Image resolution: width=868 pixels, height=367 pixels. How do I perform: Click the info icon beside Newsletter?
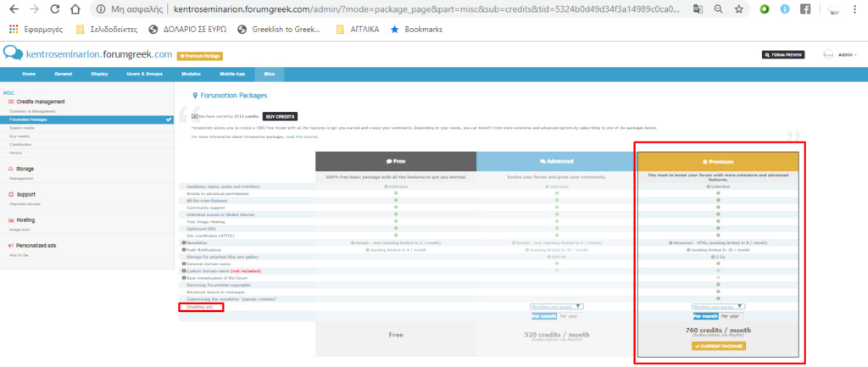[x=183, y=242]
